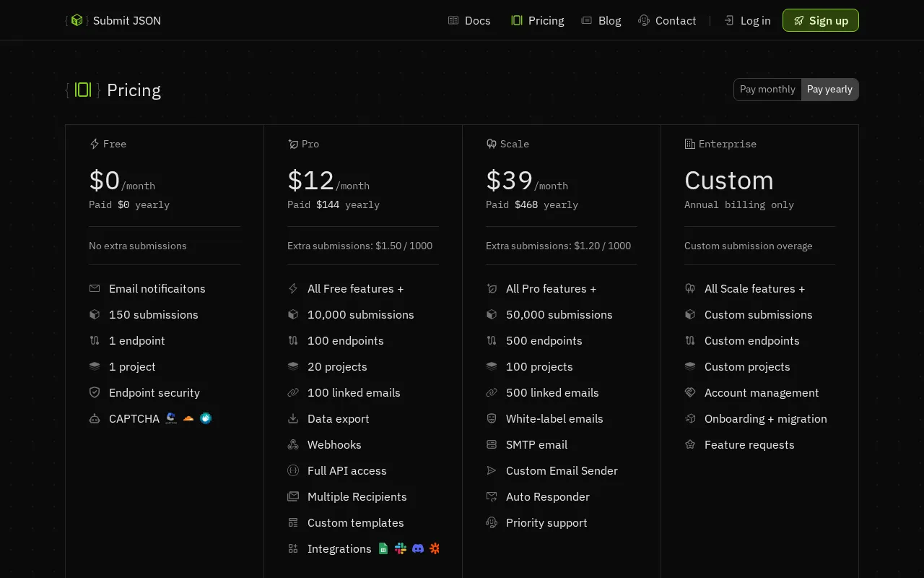Image resolution: width=924 pixels, height=578 pixels.
Task: Click the 1 project layers icon
Action: tap(95, 366)
